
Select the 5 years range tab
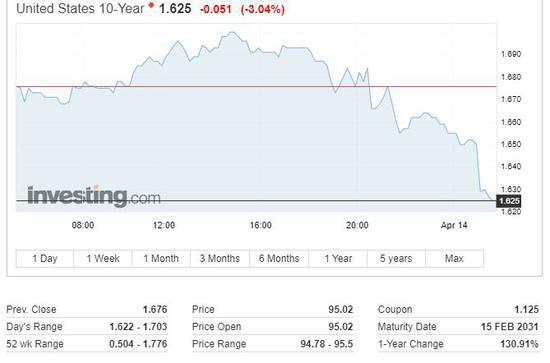point(396,258)
